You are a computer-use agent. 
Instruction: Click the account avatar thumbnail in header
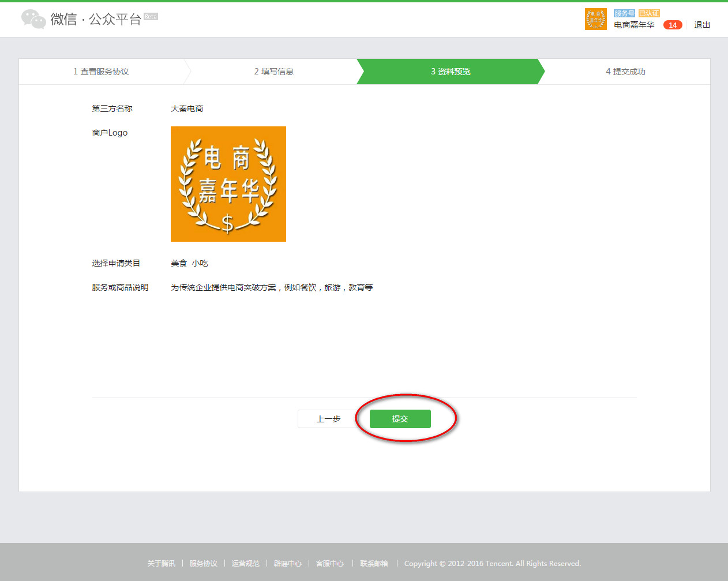tap(596, 19)
